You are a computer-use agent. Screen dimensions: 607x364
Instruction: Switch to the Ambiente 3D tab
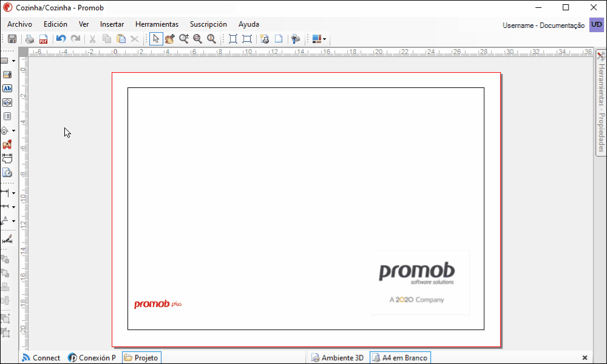coord(337,358)
